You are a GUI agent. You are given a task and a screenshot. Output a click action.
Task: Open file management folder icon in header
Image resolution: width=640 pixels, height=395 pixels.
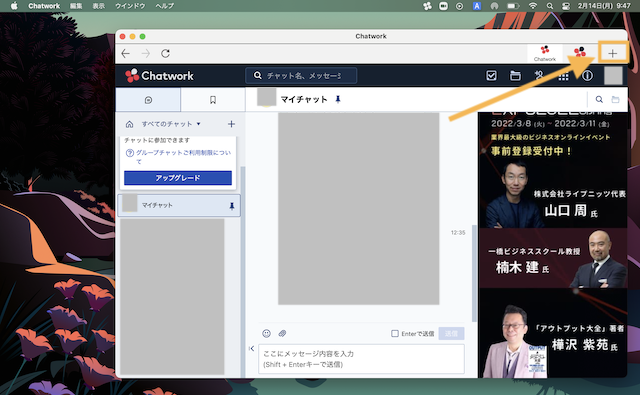coord(515,76)
